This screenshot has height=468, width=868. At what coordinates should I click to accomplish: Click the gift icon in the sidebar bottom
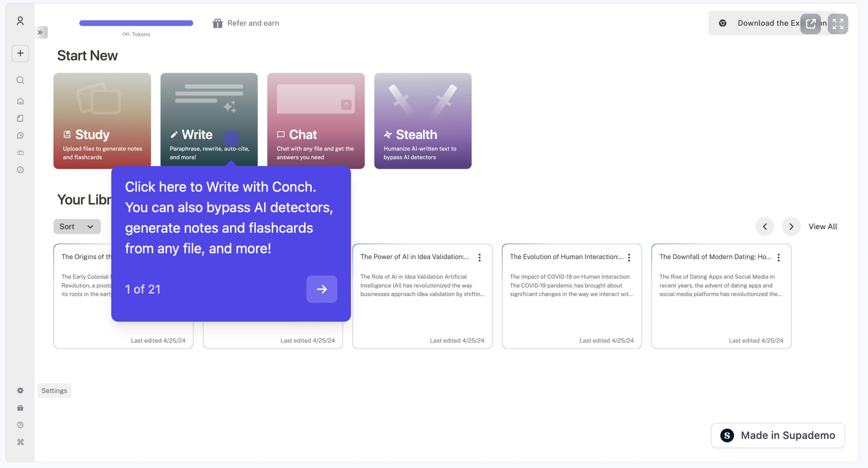click(20, 408)
